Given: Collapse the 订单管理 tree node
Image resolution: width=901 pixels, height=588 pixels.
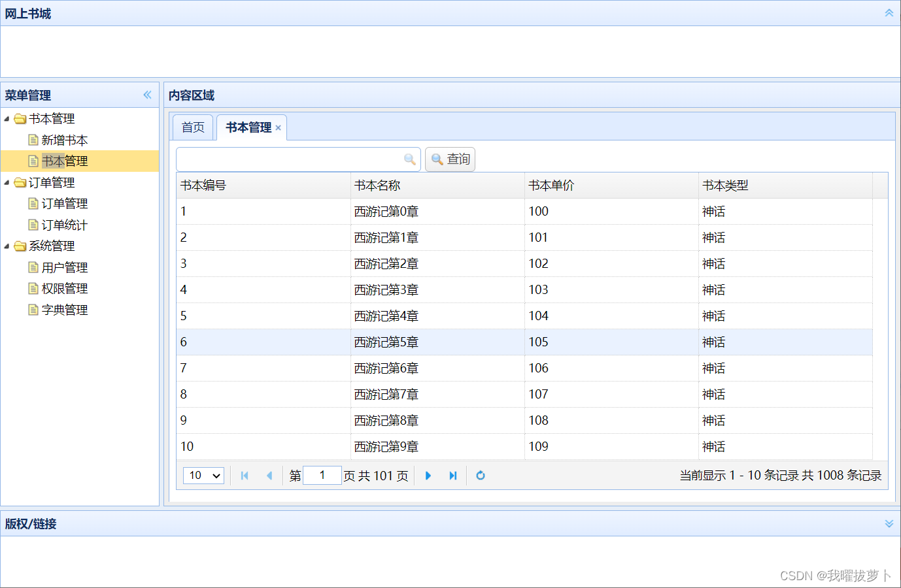Looking at the screenshot, I should tap(6, 182).
